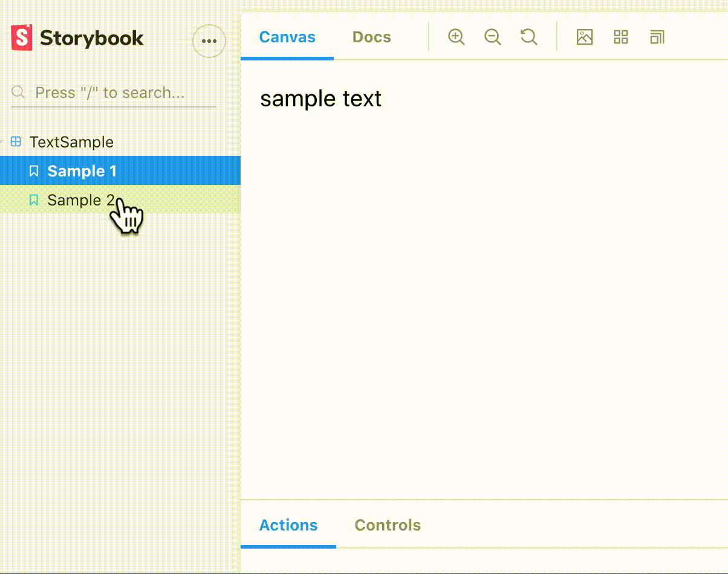Viewport: 728px width, 574px height.
Task: Select the Actions panel tab
Action: [288, 525]
